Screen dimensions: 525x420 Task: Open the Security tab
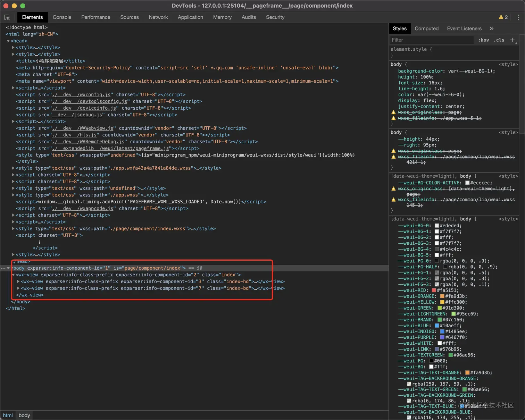(275, 17)
